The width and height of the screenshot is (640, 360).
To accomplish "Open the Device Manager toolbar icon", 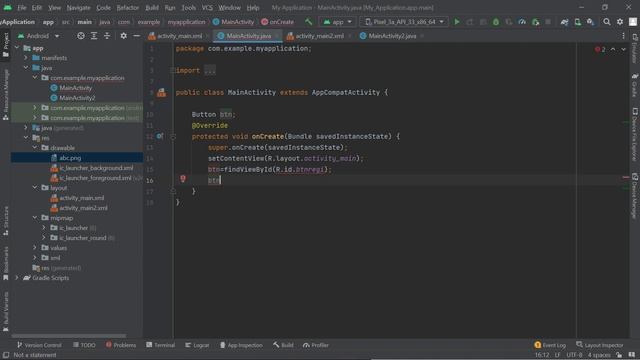I will click(578, 22).
